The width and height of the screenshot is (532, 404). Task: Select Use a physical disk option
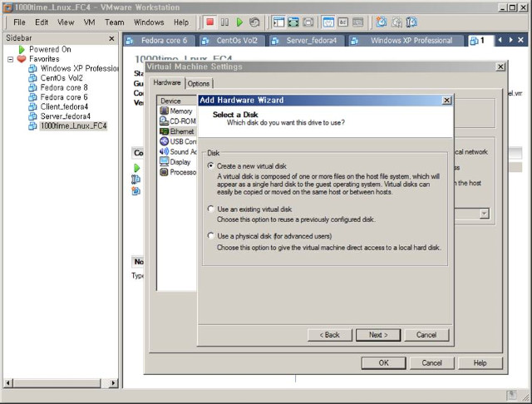(x=269, y=236)
